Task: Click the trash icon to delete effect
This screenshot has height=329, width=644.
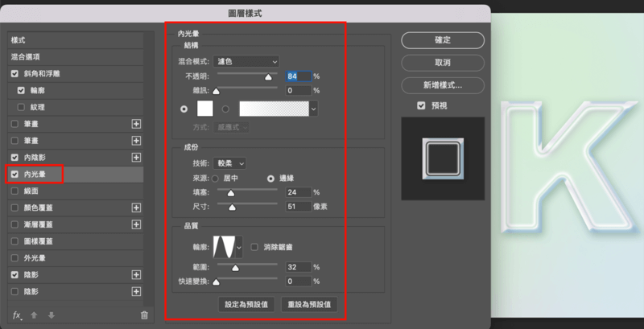Action: coord(144,315)
